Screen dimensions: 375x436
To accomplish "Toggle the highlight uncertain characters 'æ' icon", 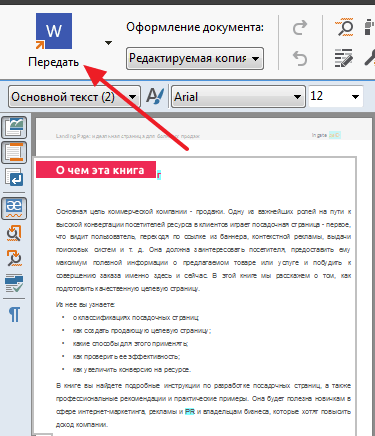I will tap(14, 208).
